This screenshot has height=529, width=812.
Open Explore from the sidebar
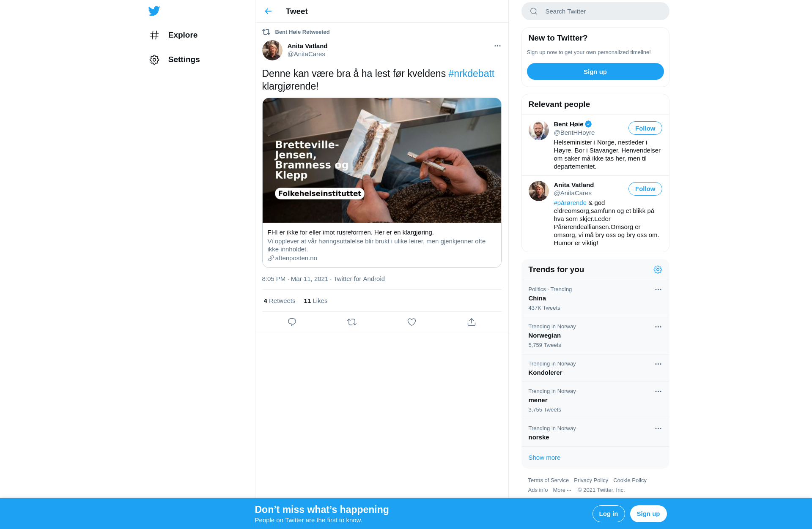coord(173,35)
